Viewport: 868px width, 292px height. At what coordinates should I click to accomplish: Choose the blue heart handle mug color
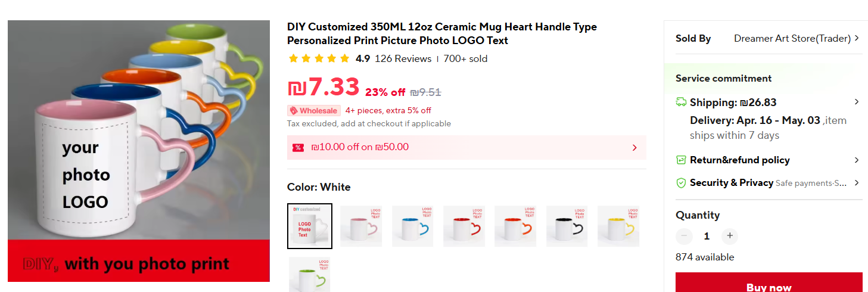click(x=413, y=226)
